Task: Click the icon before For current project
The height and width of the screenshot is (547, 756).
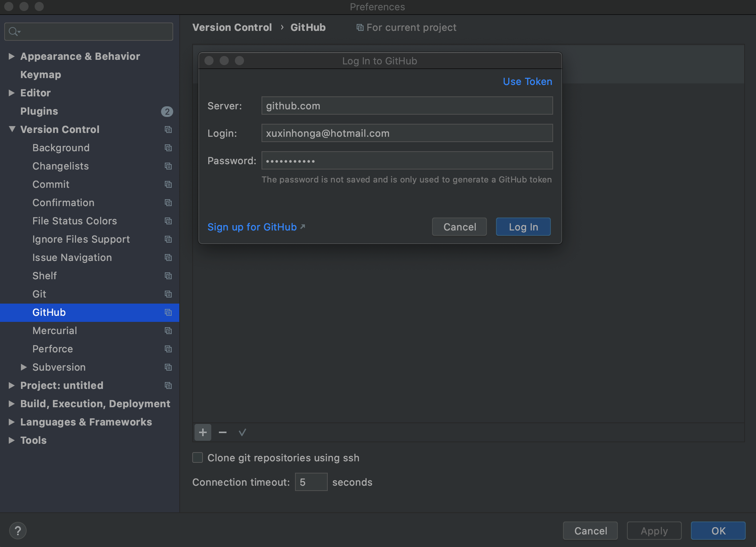Action: pos(360,27)
